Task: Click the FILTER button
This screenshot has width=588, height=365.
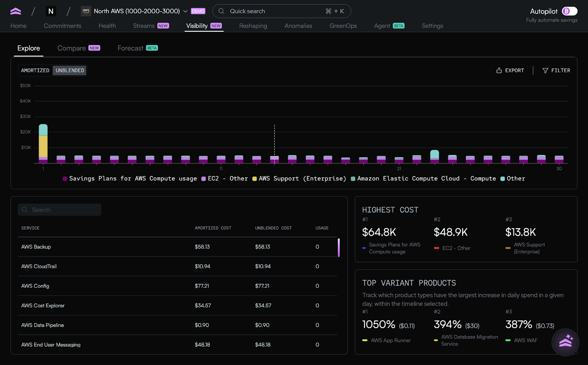Action: click(556, 70)
